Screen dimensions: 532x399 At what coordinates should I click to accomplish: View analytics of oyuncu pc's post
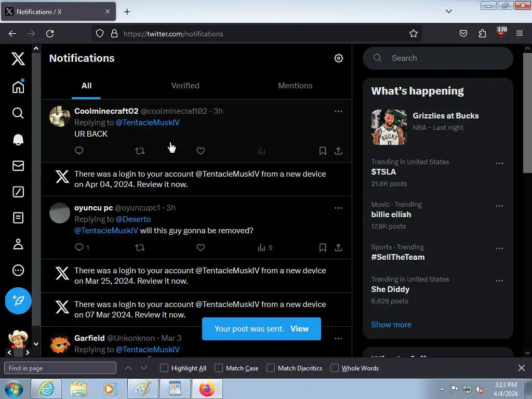[265, 247]
